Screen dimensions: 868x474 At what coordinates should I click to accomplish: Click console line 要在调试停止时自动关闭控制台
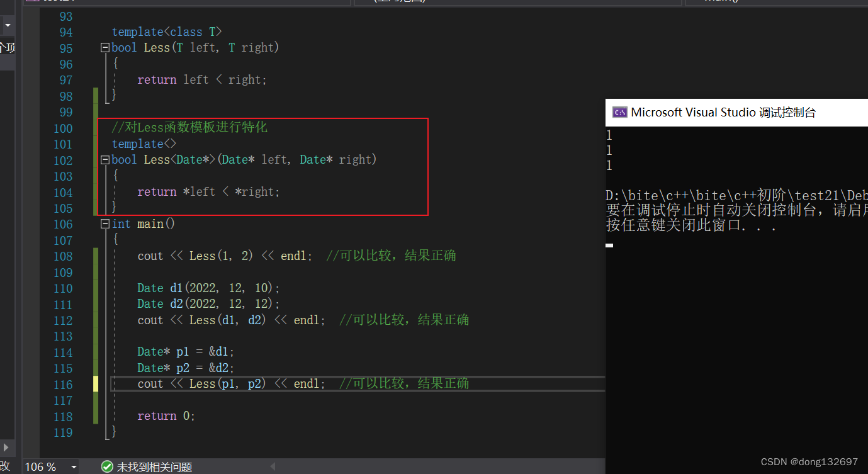736,211
